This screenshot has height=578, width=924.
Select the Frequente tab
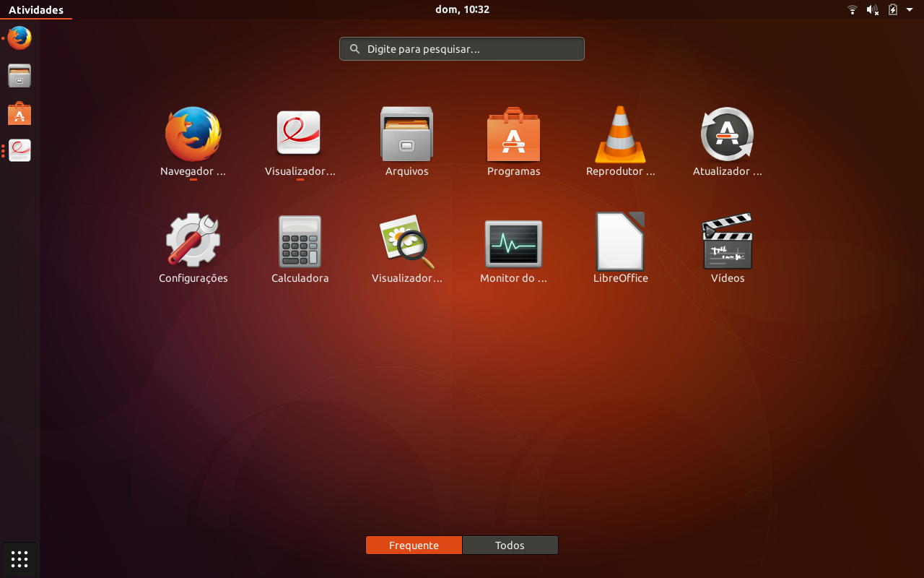(414, 545)
